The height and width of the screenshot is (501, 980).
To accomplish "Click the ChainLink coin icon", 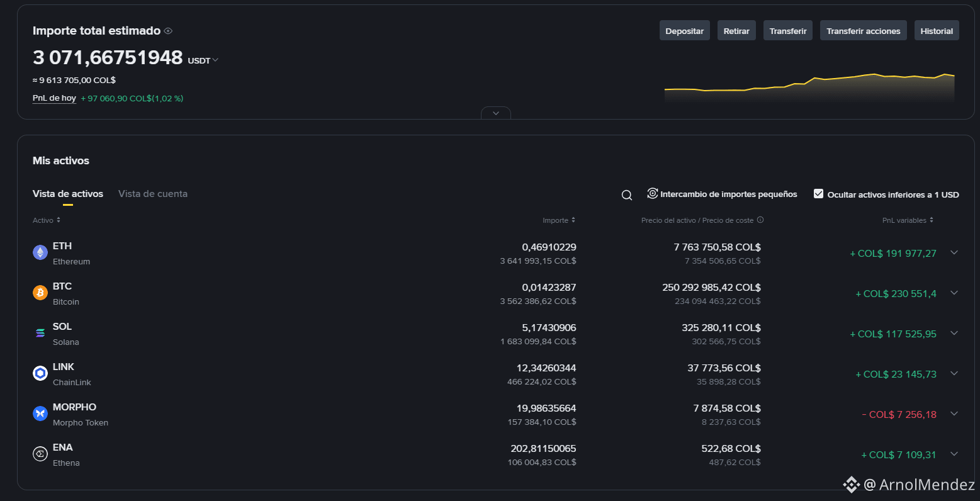I will [40, 373].
